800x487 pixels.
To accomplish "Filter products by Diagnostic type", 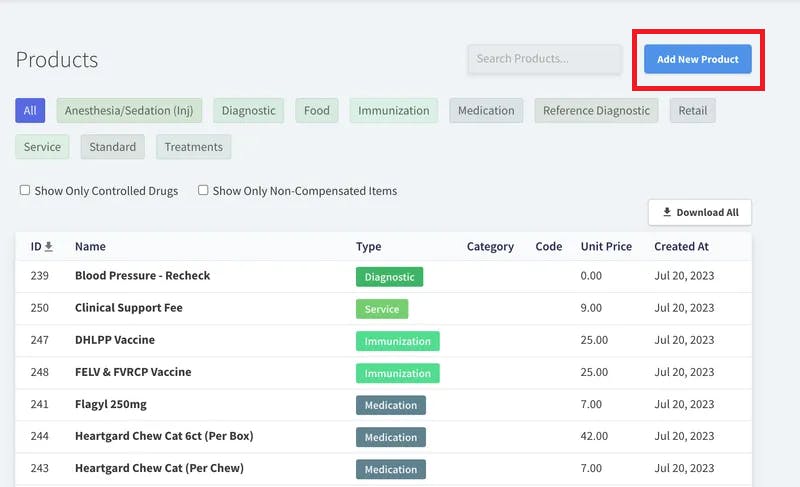I will 248,111.
